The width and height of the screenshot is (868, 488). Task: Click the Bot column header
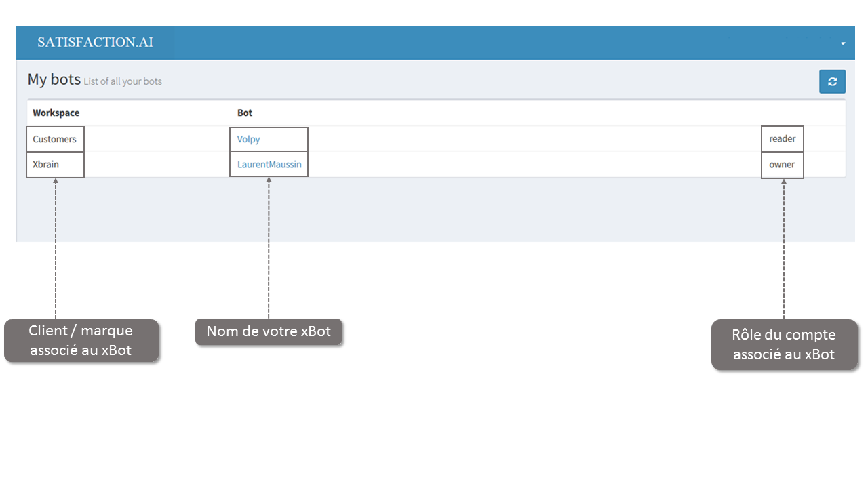(245, 113)
